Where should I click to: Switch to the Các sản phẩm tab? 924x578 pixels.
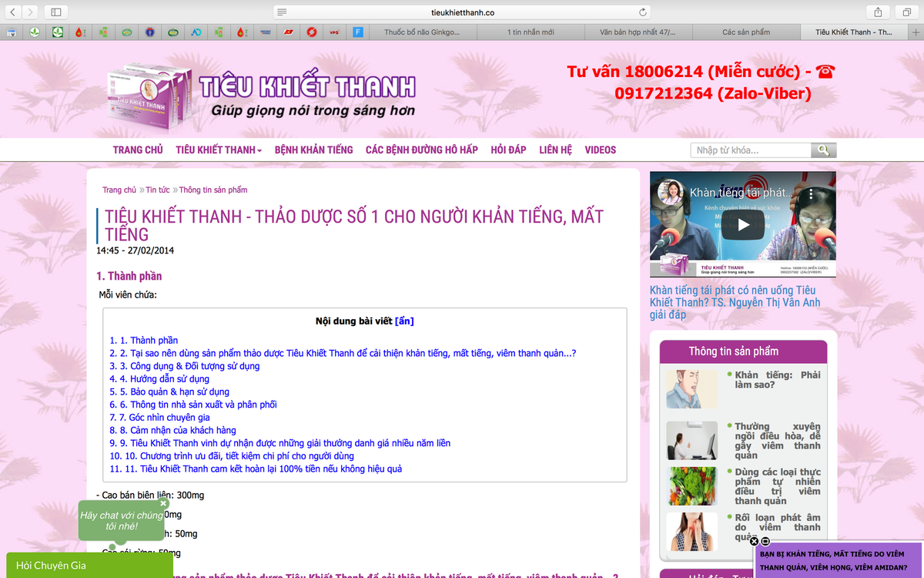[746, 32]
